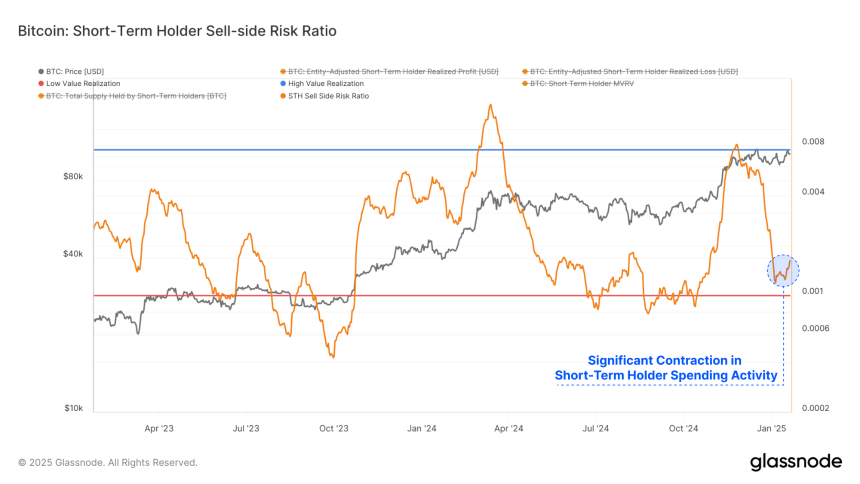Enable Short-Term Holder Realized Loss series

tap(630, 71)
